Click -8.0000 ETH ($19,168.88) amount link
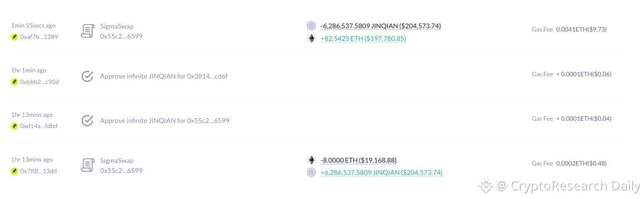This screenshot has height=199, width=644. click(359, 160)
